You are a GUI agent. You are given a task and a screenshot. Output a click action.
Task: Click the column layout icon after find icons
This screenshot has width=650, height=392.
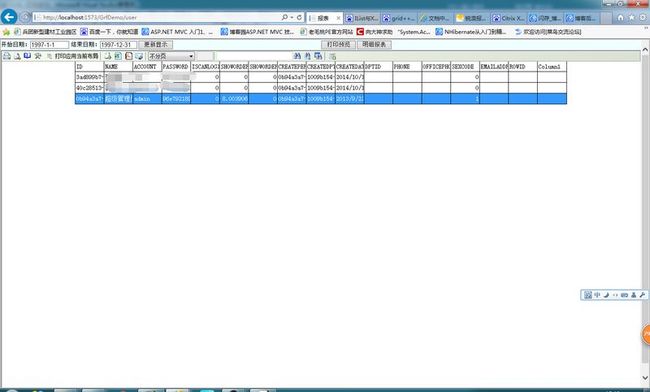[x=318, y=56]
